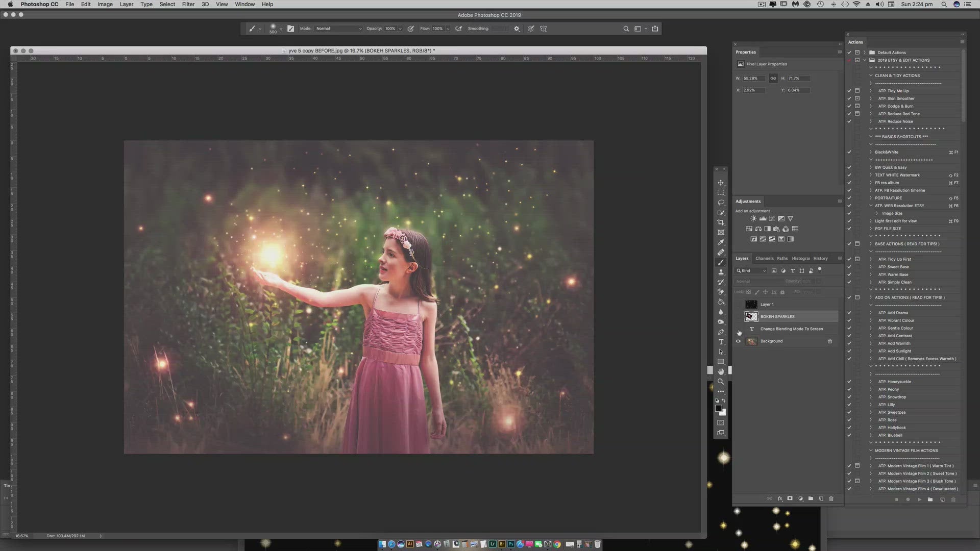Toggle check for ATP. Tidy Me Up action
Image resolution: width=980 pixels, height=551 pixels.
(x=849, y=91)
